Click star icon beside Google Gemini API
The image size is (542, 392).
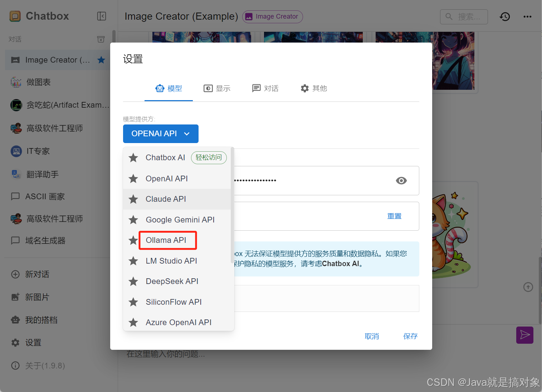(x=133, y=220)
